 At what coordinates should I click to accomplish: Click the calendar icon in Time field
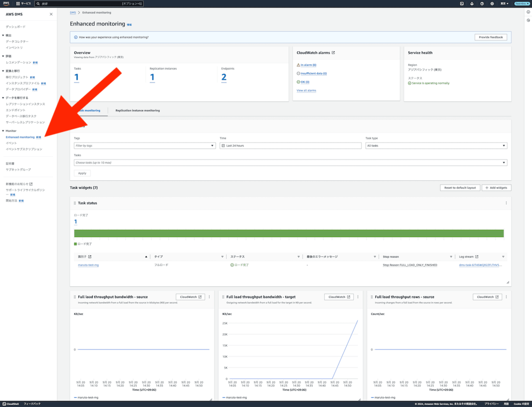[x=223, y=146]
